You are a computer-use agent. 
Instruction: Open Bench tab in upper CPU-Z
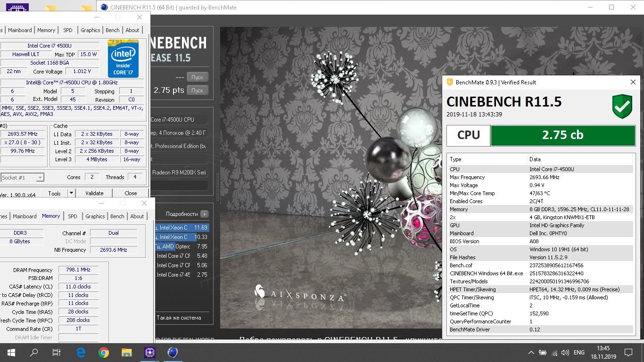113,30
